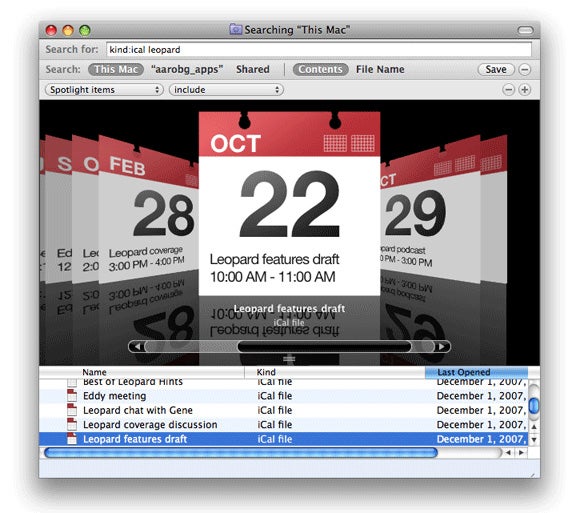The image size is (580, 513).
Task: Click the toolbar pill button in title bar
Action: coord(525,30)
